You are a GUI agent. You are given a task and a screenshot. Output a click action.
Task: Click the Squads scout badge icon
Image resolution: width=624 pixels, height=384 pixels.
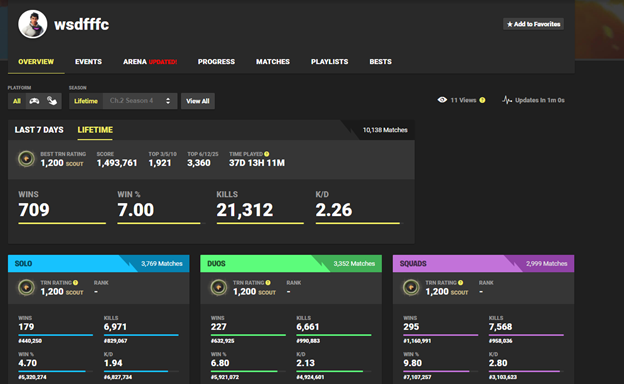click(x=411, y=287)
